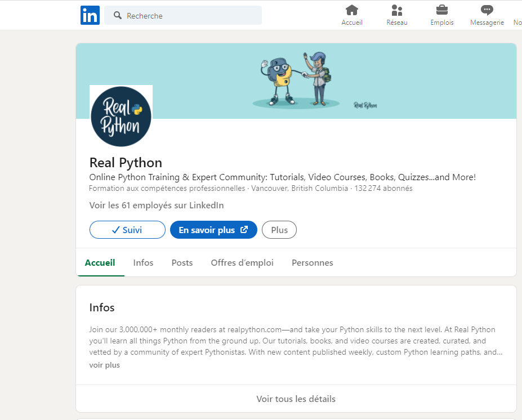Viewport: 522px width, 420px height.
Task: Click Vancouver, British Columbia location text
Action: click(300, 189)
